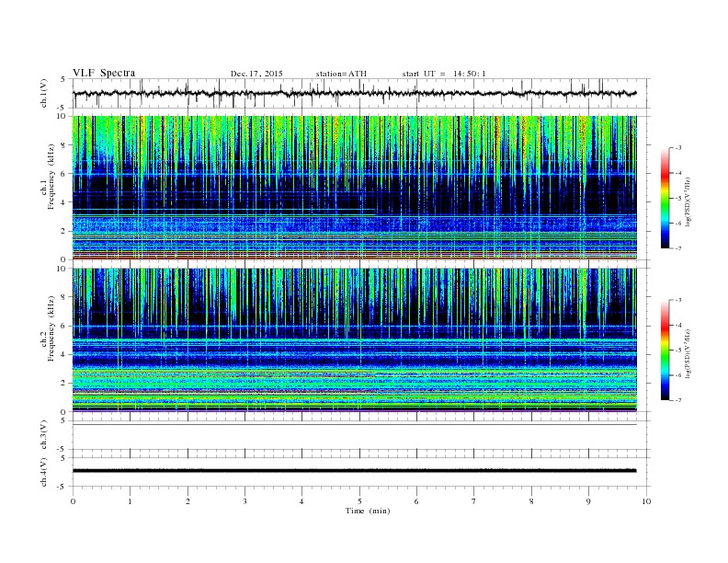
Task: Click the "2" kHz tick on ch.2 spectrogram
Action: pyautogui.click(x=63, y=384)
